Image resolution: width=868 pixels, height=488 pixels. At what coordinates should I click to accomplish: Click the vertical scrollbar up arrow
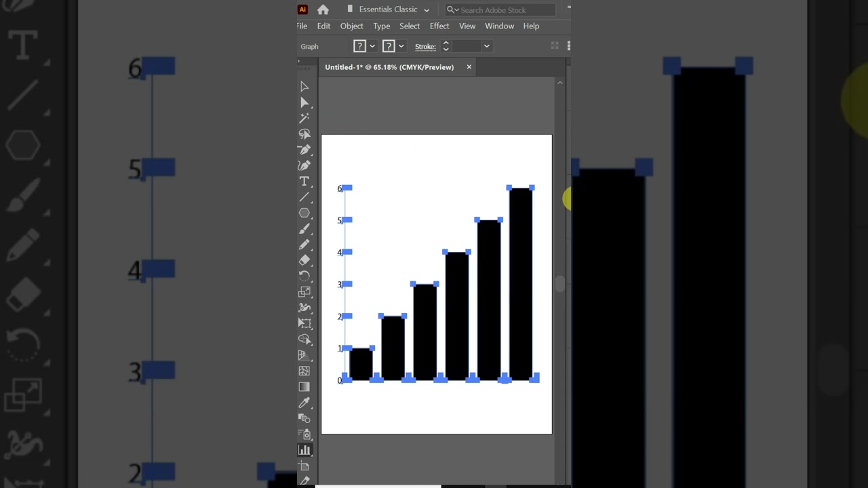point(559,83)
